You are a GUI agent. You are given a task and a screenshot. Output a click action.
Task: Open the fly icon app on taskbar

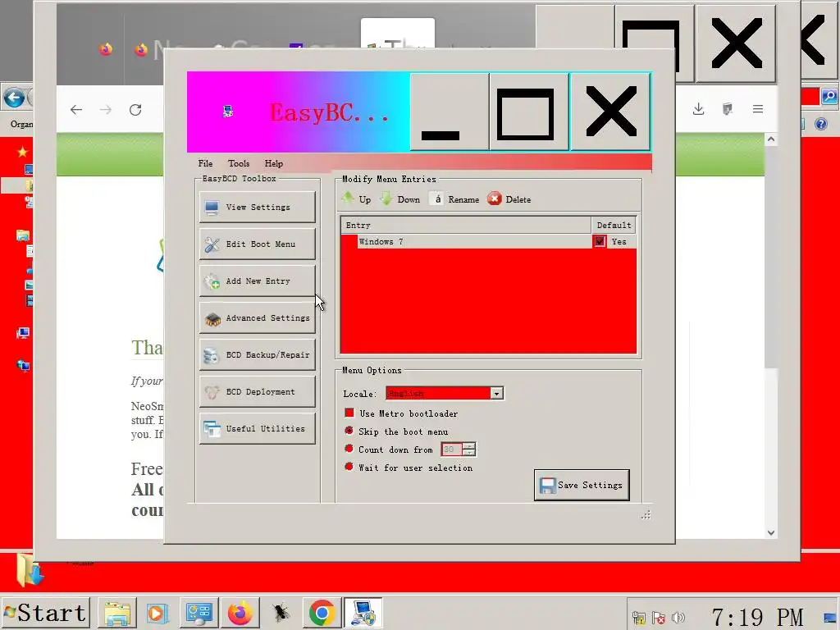click(281, 614)
